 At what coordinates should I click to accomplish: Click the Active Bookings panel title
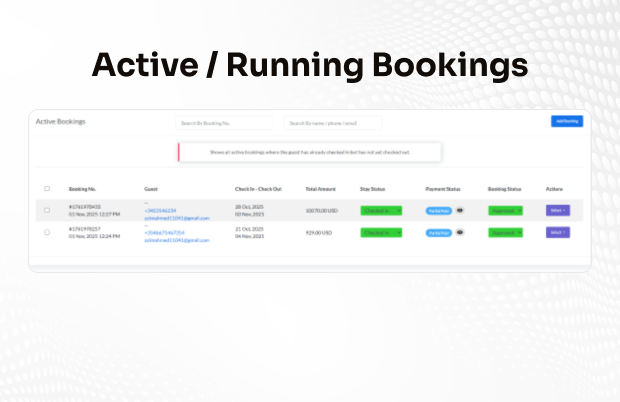click(x=60, y=121)
